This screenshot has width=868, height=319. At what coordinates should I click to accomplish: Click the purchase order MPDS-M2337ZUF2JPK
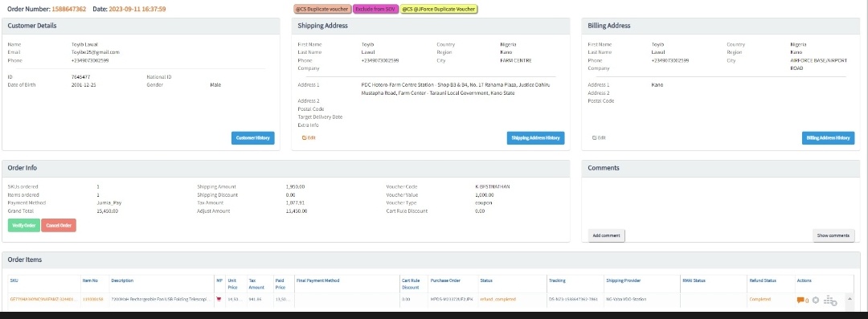(x=452, y=299)
